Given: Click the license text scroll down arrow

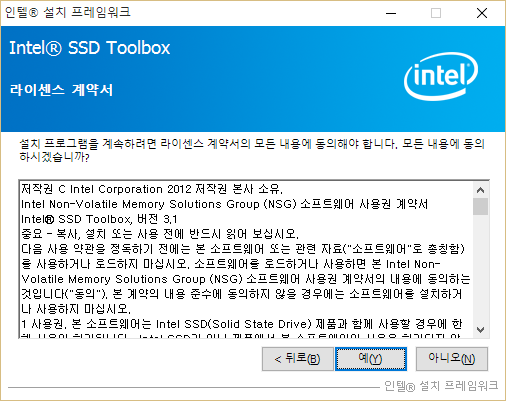Looking at the screenshot, I should tap(480, 330).
